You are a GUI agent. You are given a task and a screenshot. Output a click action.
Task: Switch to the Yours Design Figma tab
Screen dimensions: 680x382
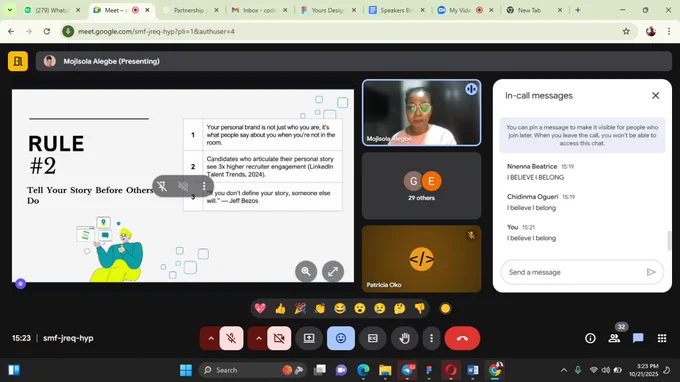(328, 10)
